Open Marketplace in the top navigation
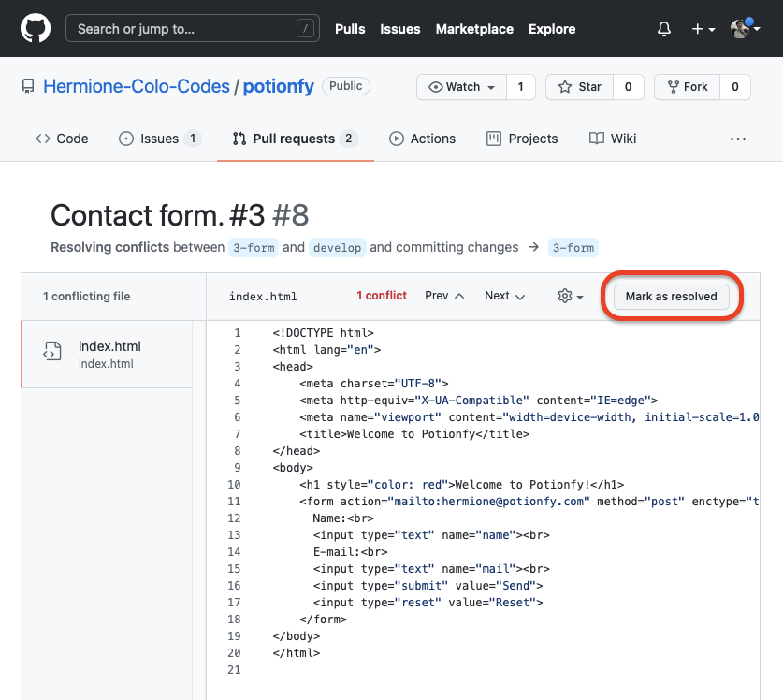 tap(474, 29)
